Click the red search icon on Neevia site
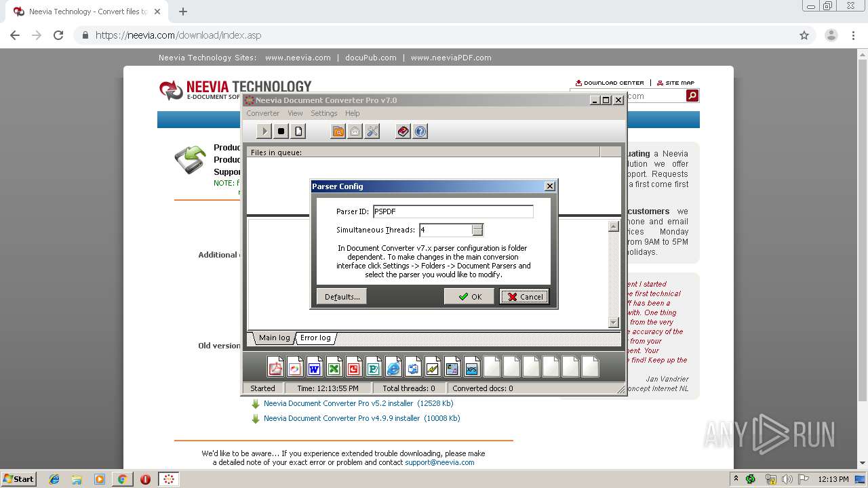Viewport: 868px width, 488px height. point(692,96)
